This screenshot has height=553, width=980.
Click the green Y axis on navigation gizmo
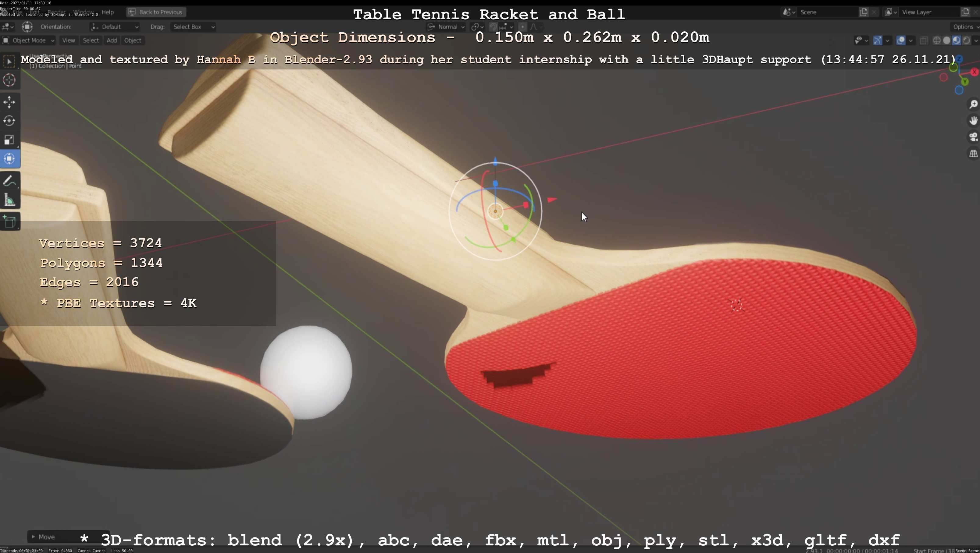(x=964, y=81)
